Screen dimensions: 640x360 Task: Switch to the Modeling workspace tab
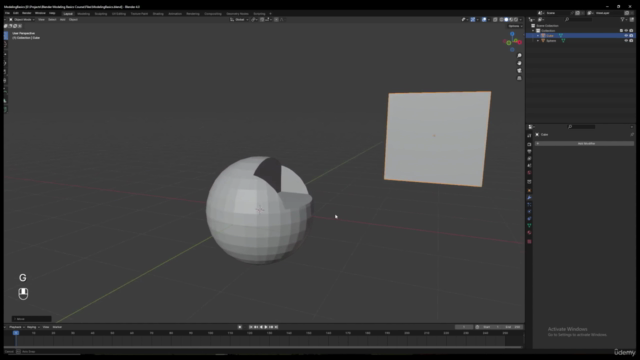coord(83,13)
